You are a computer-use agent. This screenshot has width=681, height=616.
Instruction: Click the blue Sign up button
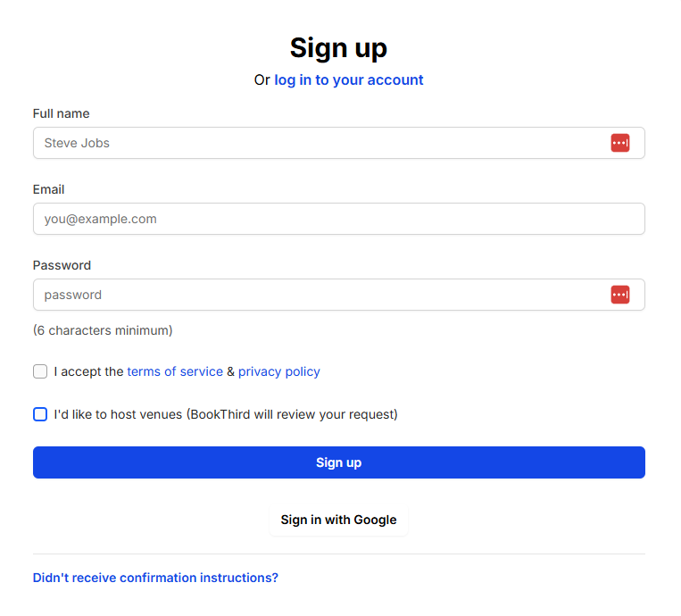(339, 462)
